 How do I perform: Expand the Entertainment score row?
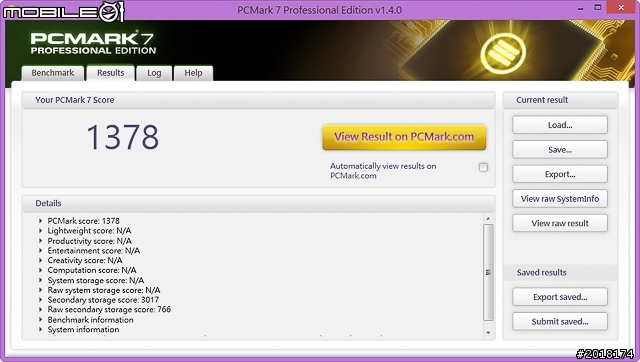point(40,251)
